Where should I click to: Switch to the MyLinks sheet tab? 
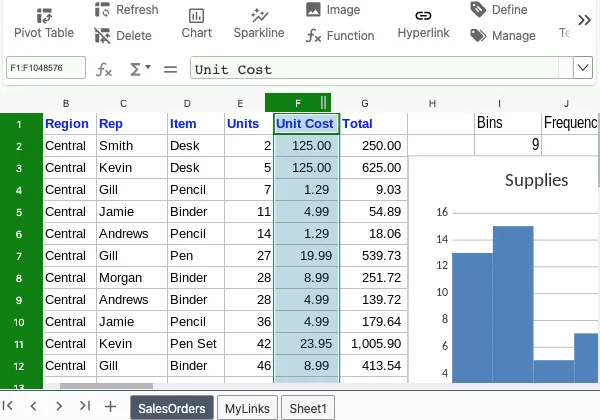coord(247,408)
